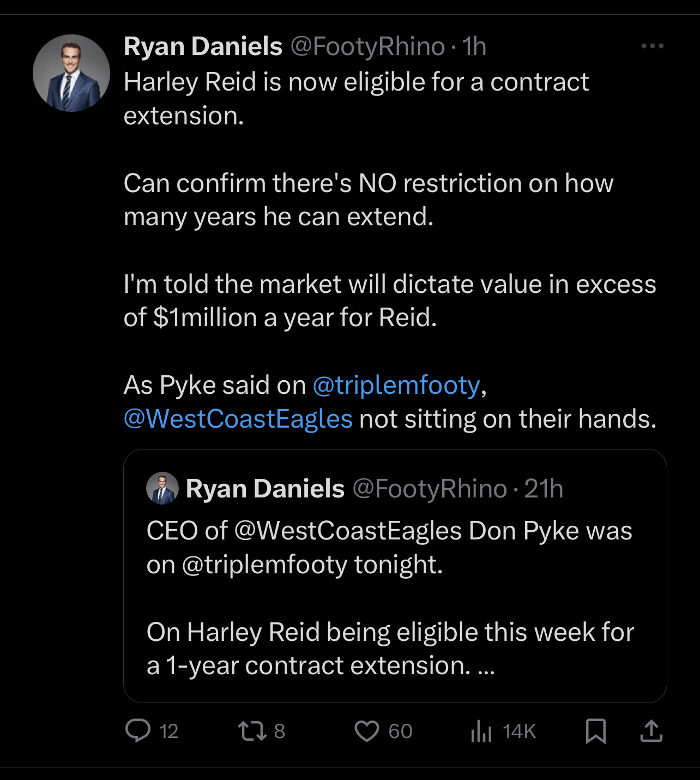Image resolution: width=700 pixels, height=780 pixels.
Task: Tap the share upload icon
Action: pyautogui.click(x=651, y=731)
